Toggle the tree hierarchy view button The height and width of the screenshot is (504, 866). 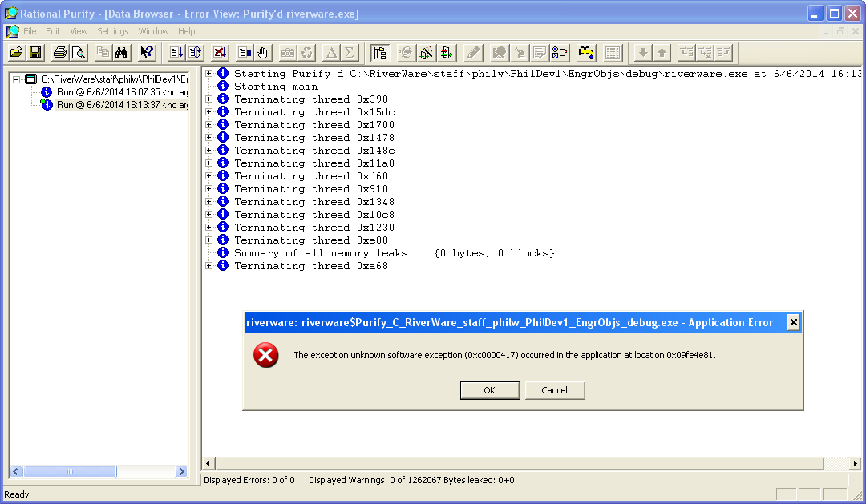pos(379,52)
